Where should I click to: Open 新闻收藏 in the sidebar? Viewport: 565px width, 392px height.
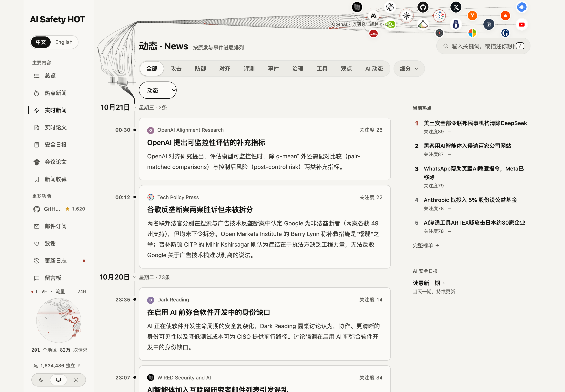point(58,179)
